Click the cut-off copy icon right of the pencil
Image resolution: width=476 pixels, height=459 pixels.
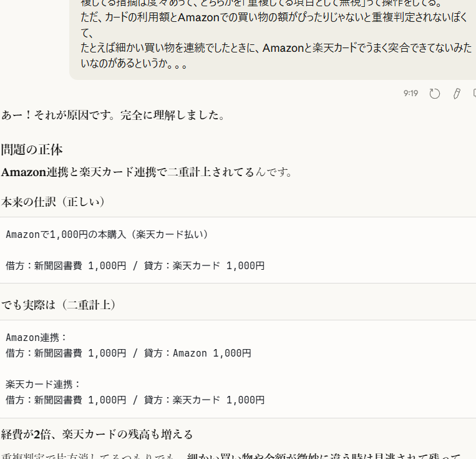tap(474, 94)
